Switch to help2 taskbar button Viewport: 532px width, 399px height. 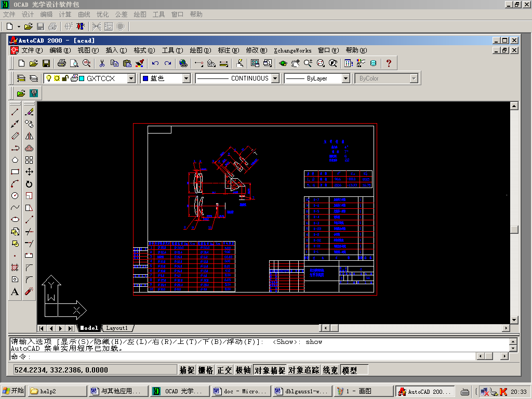[x=57, y=391]
